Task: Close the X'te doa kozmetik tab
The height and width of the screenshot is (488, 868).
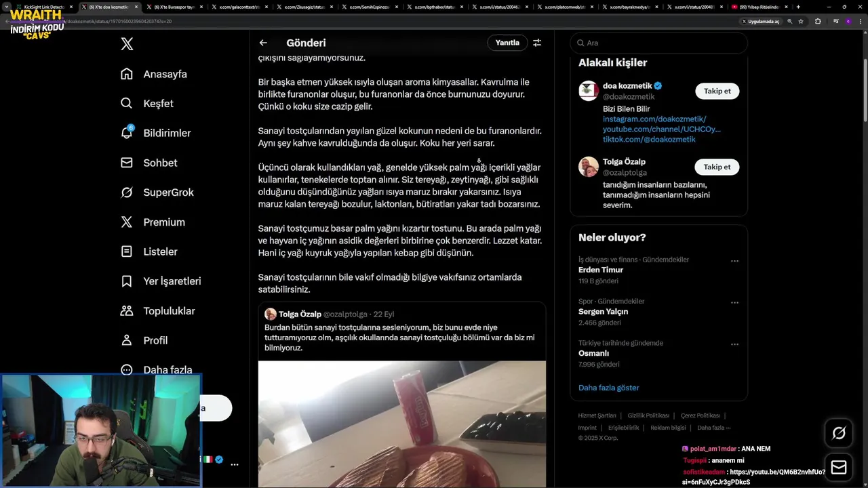Action: (x=136, y=7)
